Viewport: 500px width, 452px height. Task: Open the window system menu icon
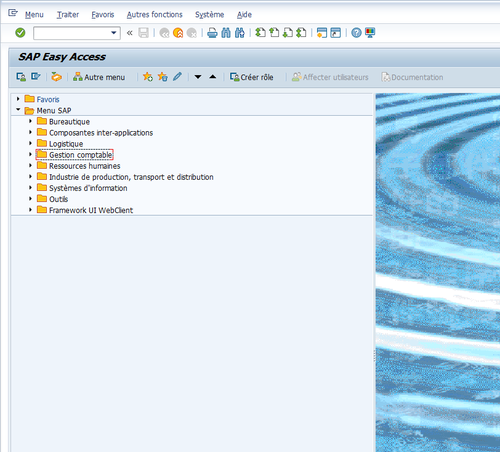click(13, 13)
